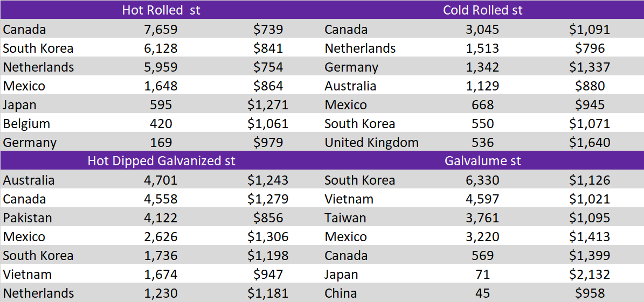The height and width of the screenshot is (302, 644).
Task: Click the Hot Dipped Galvanized st header
Action: tap(161, 161)
